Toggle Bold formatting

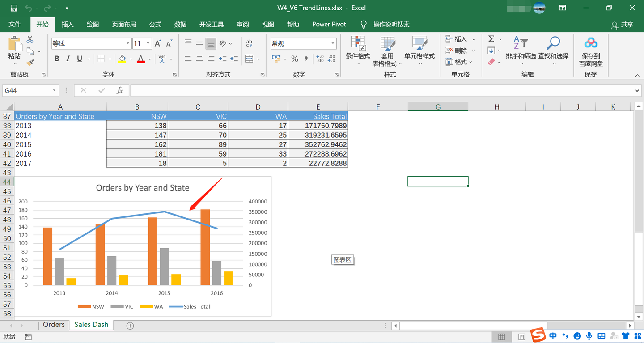pyautogui.click(x=57, y=59)
